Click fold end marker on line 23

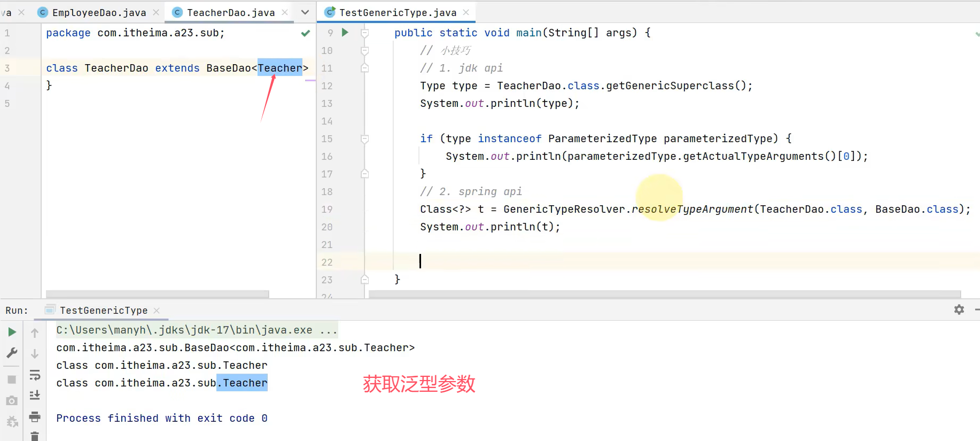[365, 280]
